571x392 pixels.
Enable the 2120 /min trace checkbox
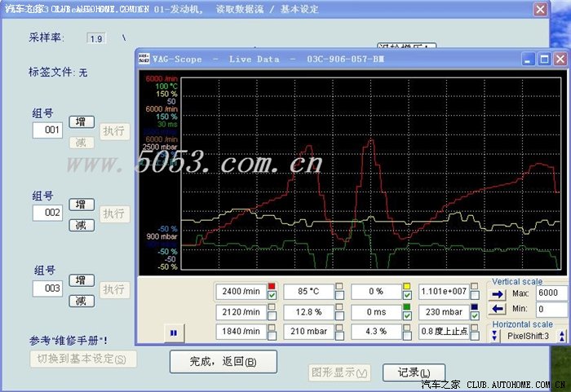click(x=272, y=315)
